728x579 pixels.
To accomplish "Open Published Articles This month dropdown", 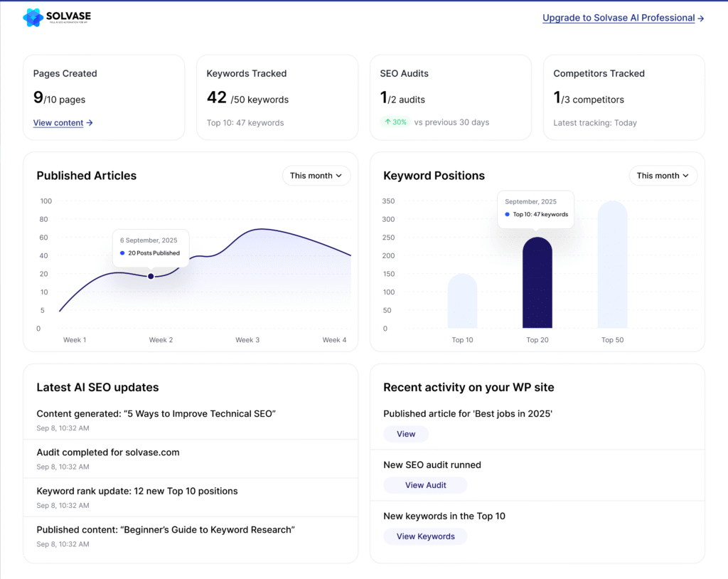I will tap(316, 176).
